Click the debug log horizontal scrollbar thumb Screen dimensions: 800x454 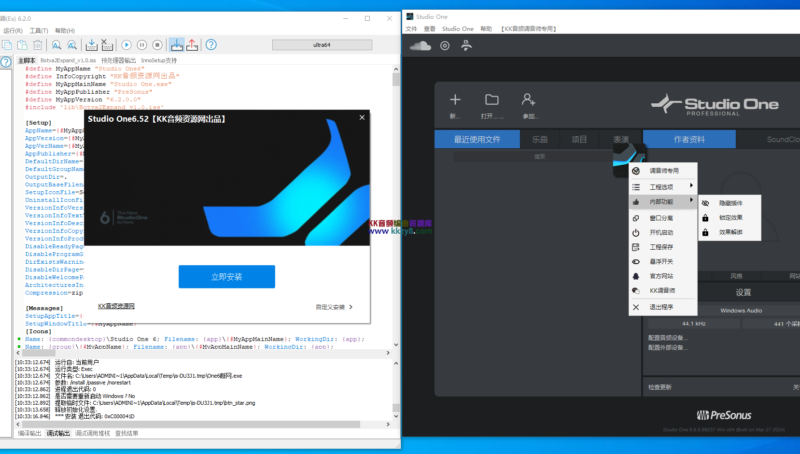point(191,424)
